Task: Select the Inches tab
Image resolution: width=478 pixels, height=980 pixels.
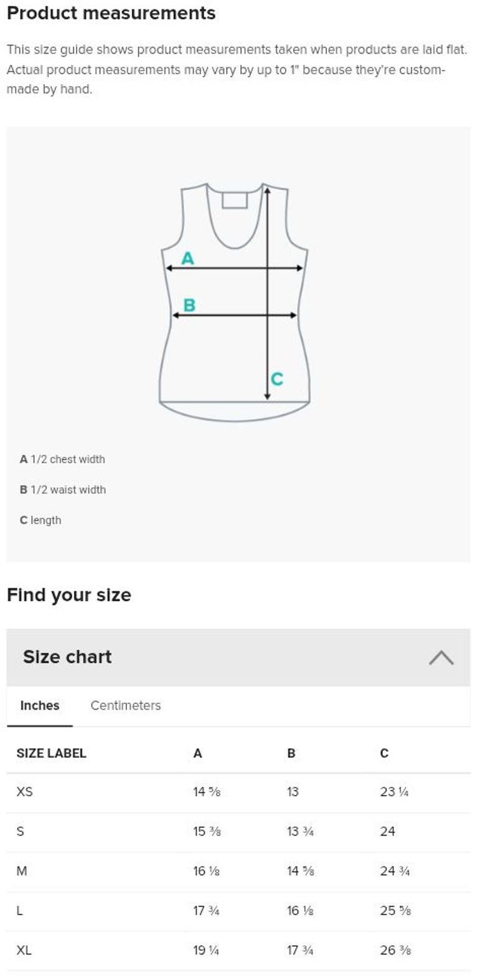Action: pyautogui.click(x=40, y=705)
